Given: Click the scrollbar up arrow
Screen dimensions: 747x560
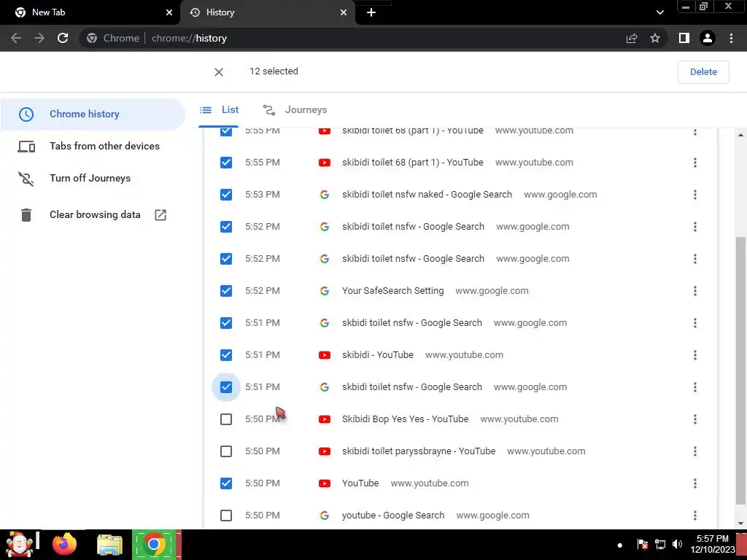Looking at the screenshot, I should click(x=741, y=135).
